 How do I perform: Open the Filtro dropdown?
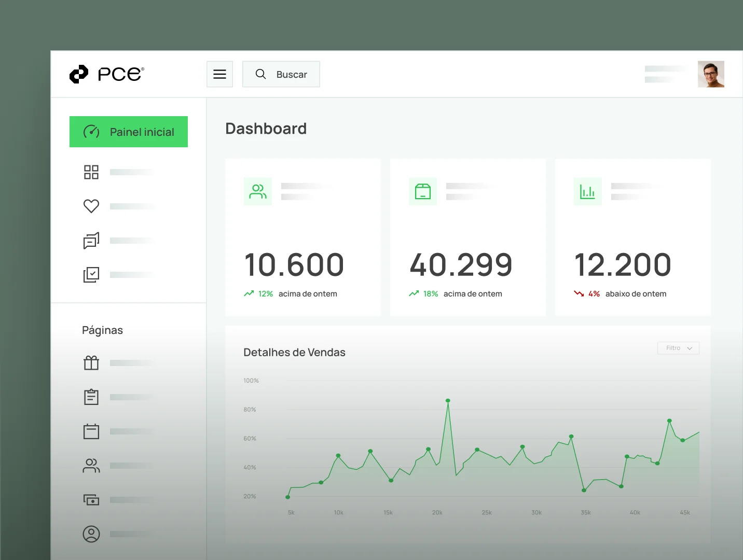click(x=679, y=348)
